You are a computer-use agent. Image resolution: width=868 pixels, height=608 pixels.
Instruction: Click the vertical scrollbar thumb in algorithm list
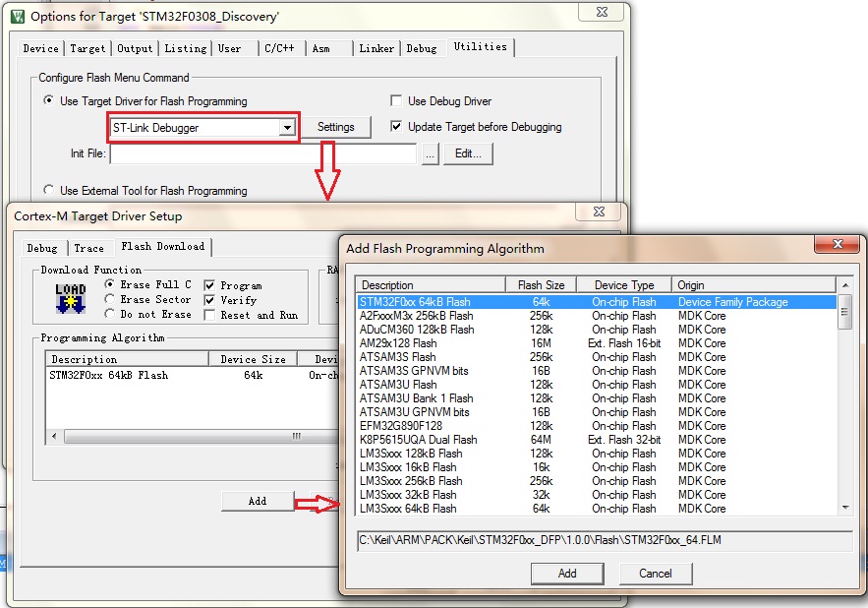[x=845, y=312]
